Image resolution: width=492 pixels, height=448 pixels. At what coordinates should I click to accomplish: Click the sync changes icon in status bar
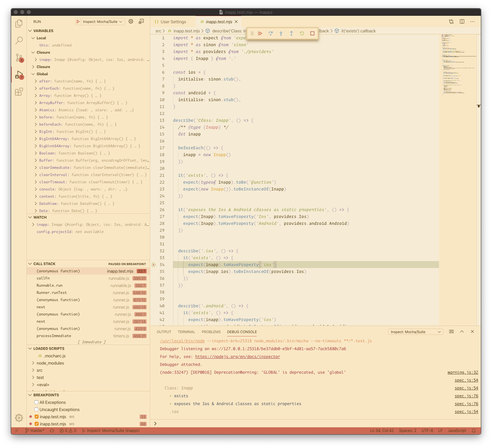[x=52, y=431]
